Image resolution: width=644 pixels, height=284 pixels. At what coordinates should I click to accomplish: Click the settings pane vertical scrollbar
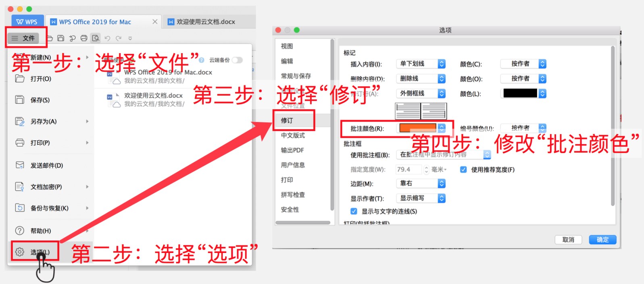[x=613, y=126]
